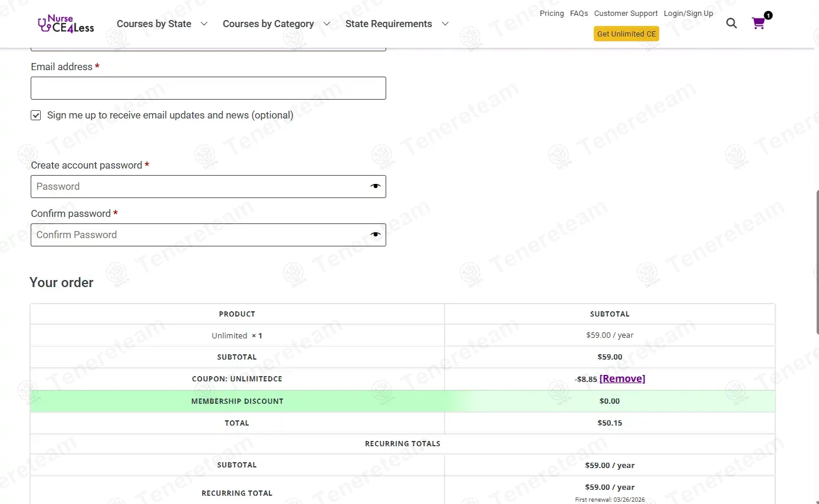The height and width of the screenshot is (504, 819).
Task: Show password in Create account password field
Action: [x=376, y=186]
